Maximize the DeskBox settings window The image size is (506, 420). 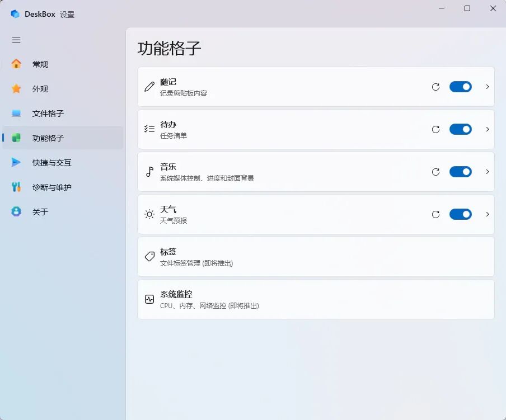pyautogui.click(x=467, y=8)
